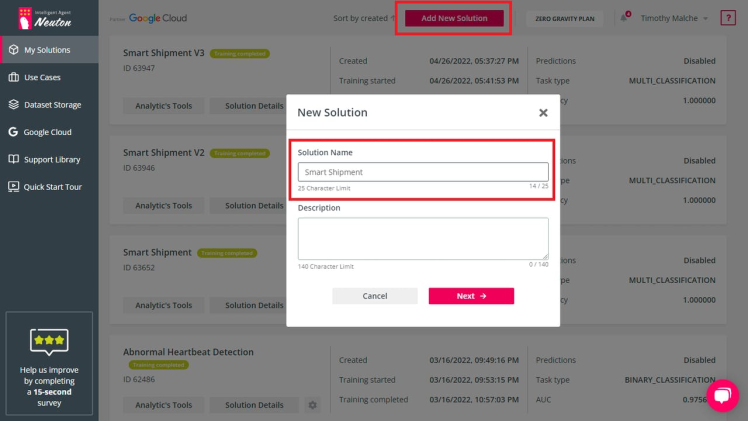The width and height of the screenshot is (748, 421).
Task: Open the Sort by created dropdown
Action: [x=364, y=18]
